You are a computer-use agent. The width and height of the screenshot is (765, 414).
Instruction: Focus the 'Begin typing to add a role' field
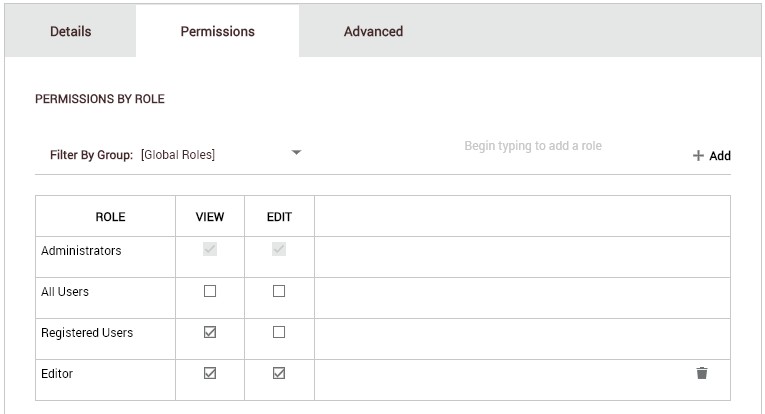click(x=560, y=146)
